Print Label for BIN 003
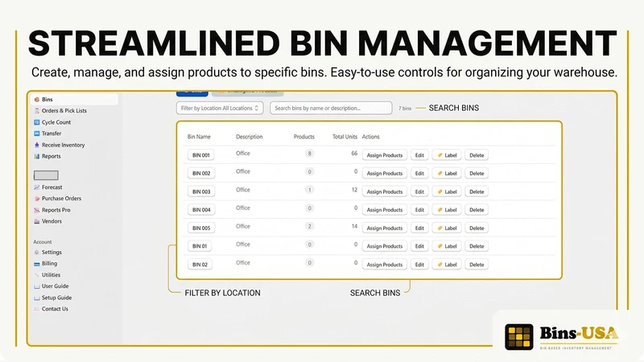Screen dimensions: 644x362 pyautogui.click(x=447, y=191)
